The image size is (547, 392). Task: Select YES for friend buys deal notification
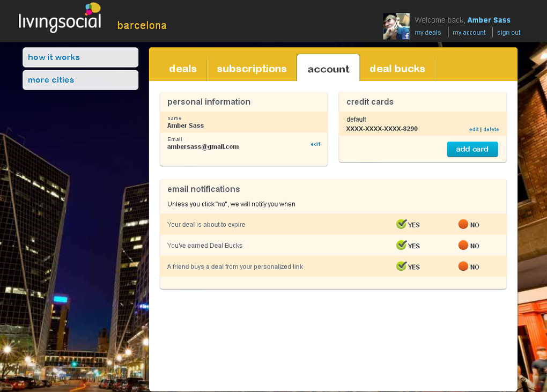tap(408, 267)
